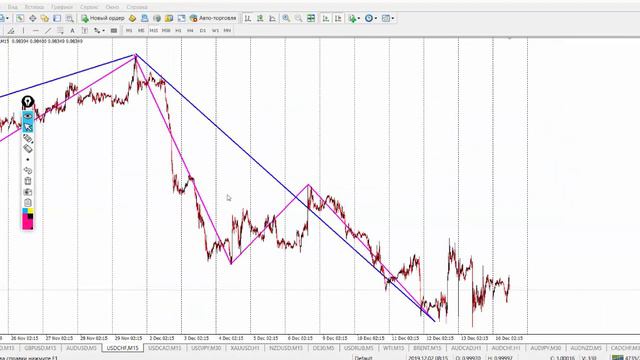Switch chart to bar chart mode
The width and height of the screenshot is (640, 360).
click(248, 18)
